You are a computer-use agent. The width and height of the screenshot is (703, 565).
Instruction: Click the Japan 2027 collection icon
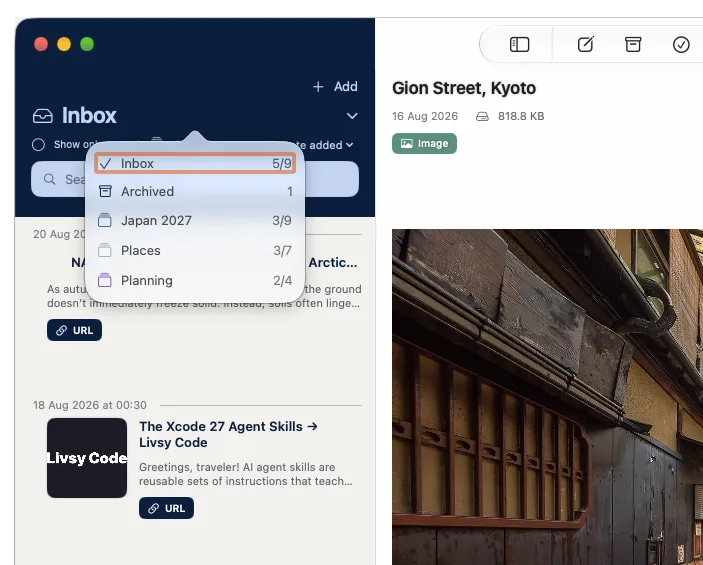(x=104, y=220)
